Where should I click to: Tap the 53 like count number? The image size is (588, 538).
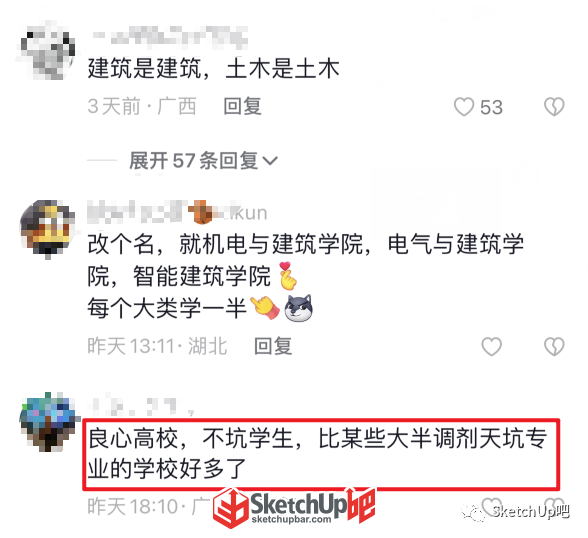pos(491,108)
